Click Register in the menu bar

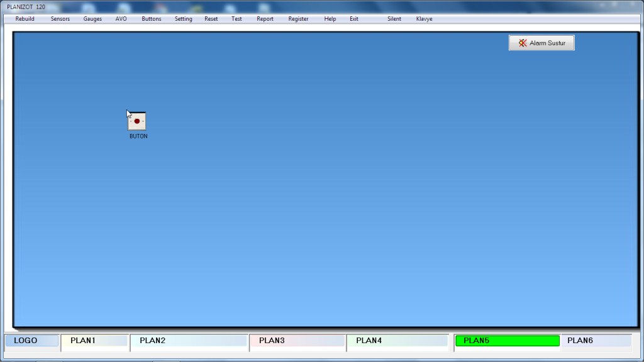point(299,19)
